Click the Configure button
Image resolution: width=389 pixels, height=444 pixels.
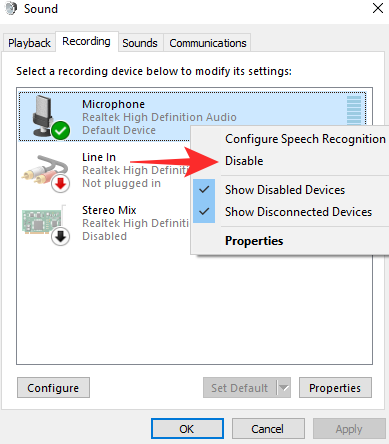pos(53,388)
